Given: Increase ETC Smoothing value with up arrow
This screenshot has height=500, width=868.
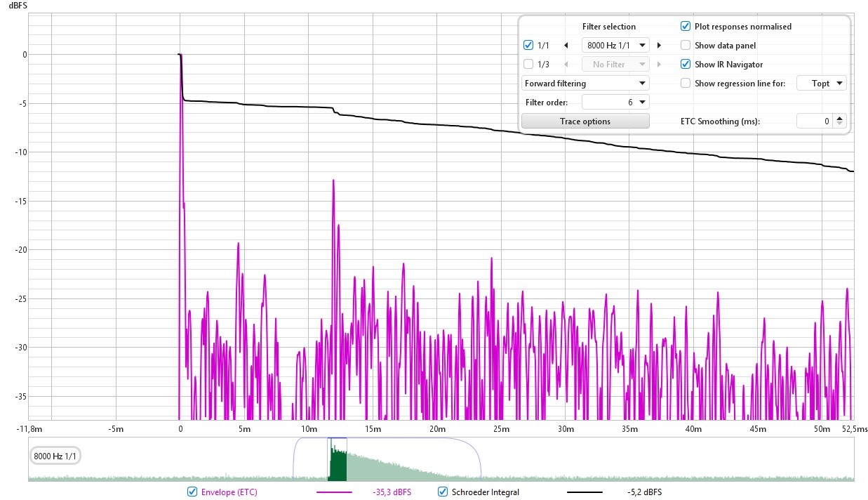Looking at the screenshot, I should 841,118.
